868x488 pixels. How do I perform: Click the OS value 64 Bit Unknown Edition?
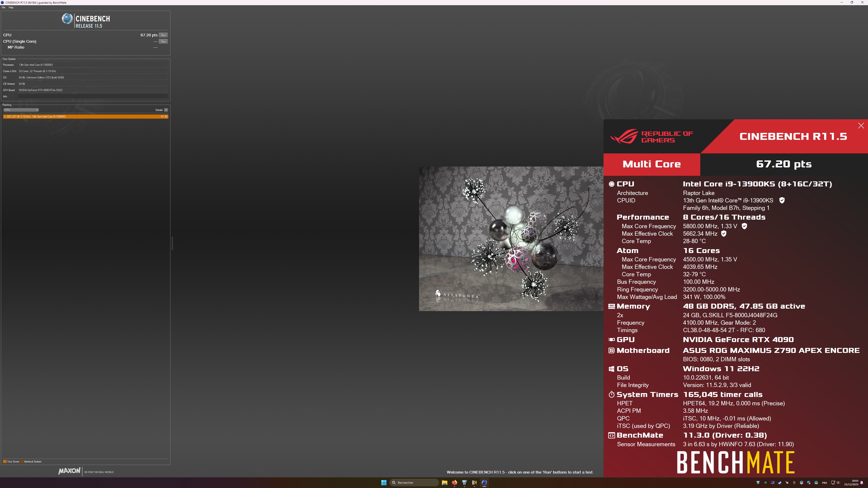93,77
